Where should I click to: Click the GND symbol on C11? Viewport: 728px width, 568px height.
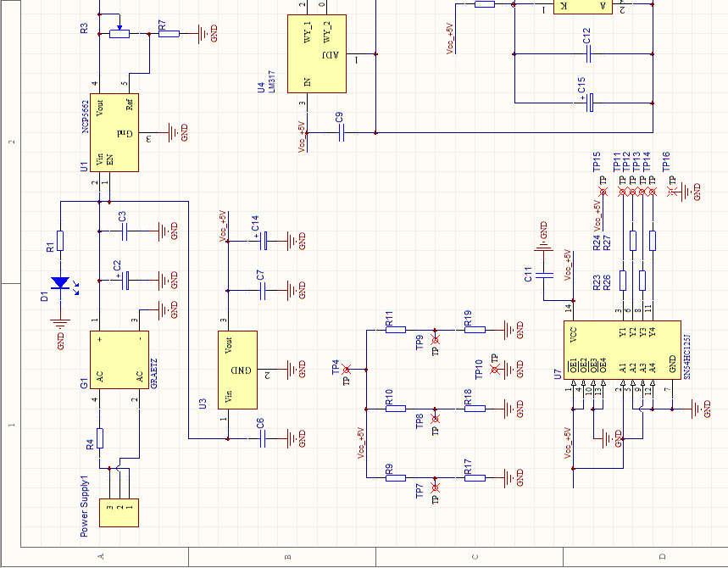click(544, 247)
